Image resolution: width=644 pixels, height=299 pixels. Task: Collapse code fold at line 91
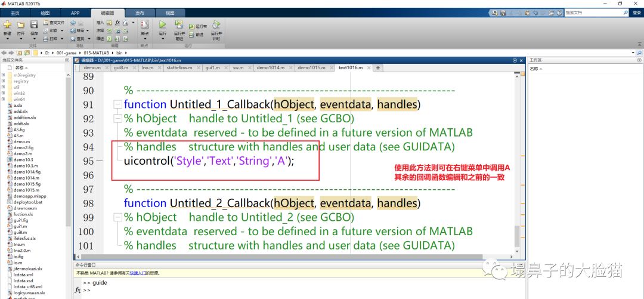point(119,105)
